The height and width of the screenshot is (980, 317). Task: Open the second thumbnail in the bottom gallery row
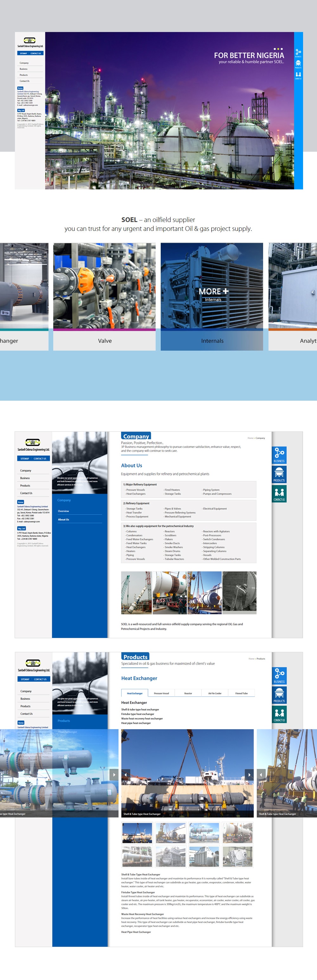(x=171, y=856)
